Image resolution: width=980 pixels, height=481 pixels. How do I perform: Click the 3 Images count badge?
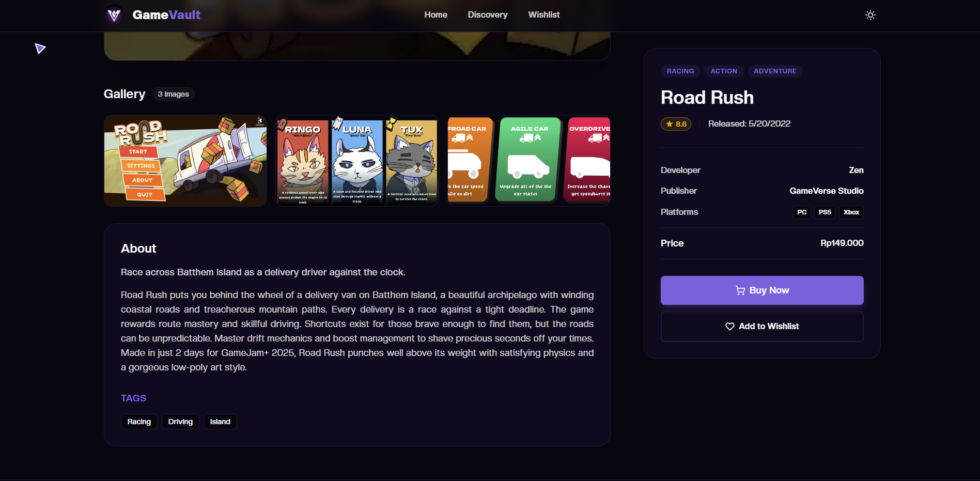click(x=173, y=94)
